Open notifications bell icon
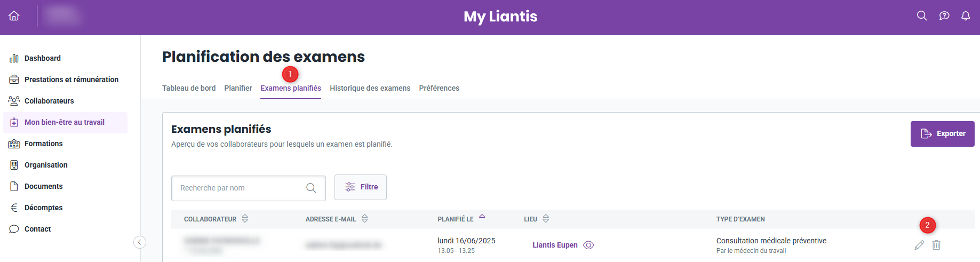Screen dimensions: 980x262 click(966, 16)
